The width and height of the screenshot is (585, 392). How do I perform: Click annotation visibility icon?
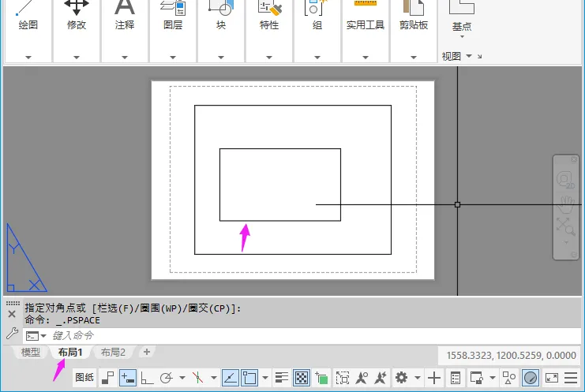tap(362, 378)
